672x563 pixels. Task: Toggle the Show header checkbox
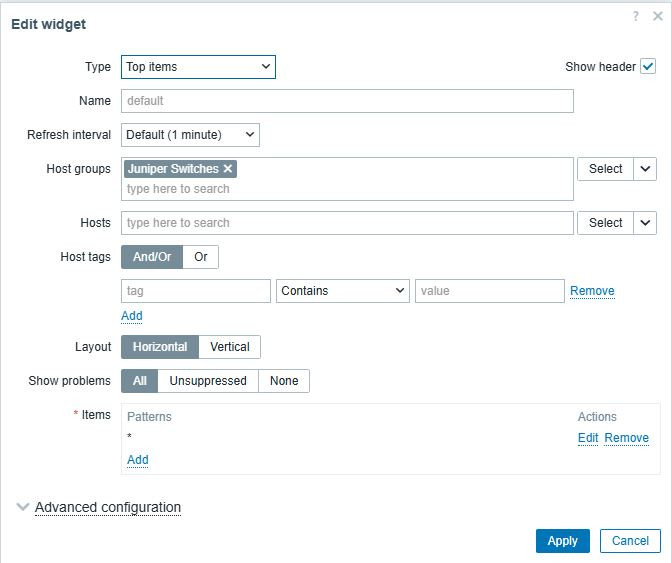tap(648, 67)
